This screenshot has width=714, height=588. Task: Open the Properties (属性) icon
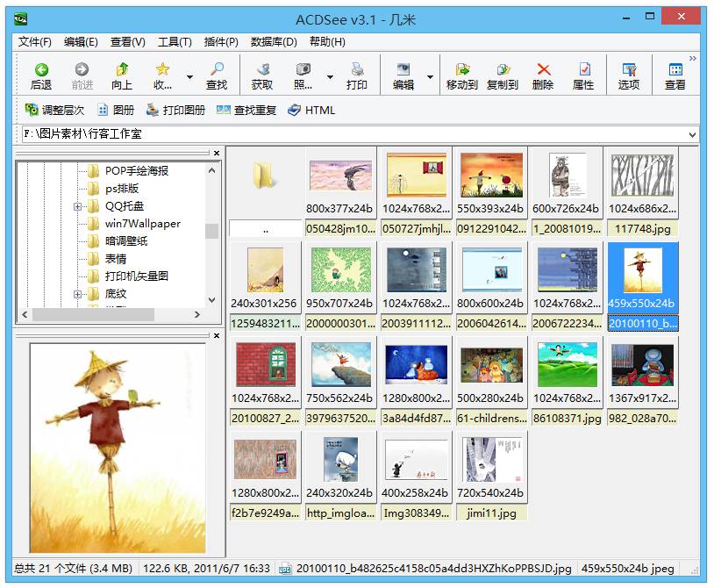point(584,69)
